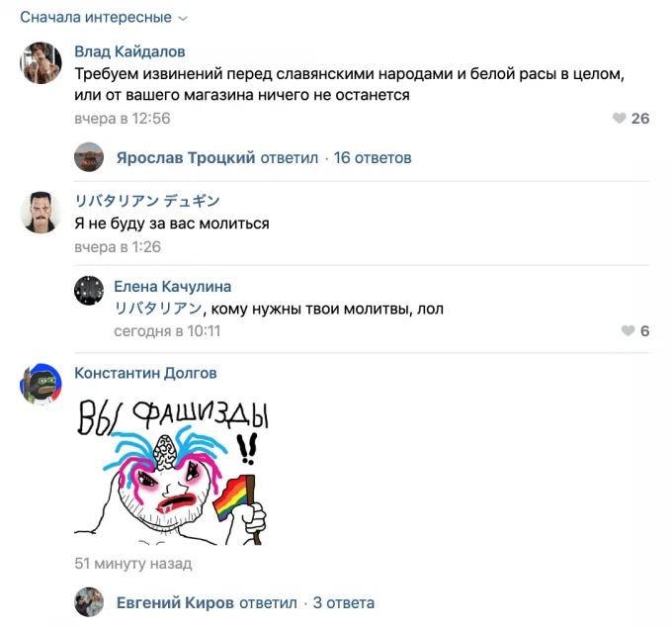Expand the 16 ответов reply thread

pos(373,158)
